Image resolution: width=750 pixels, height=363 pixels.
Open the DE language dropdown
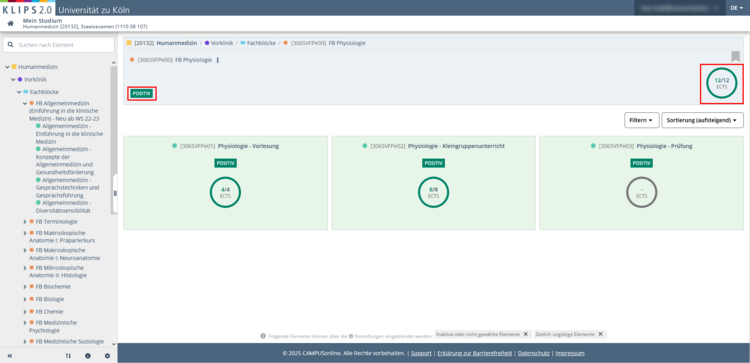click(738, 8)
